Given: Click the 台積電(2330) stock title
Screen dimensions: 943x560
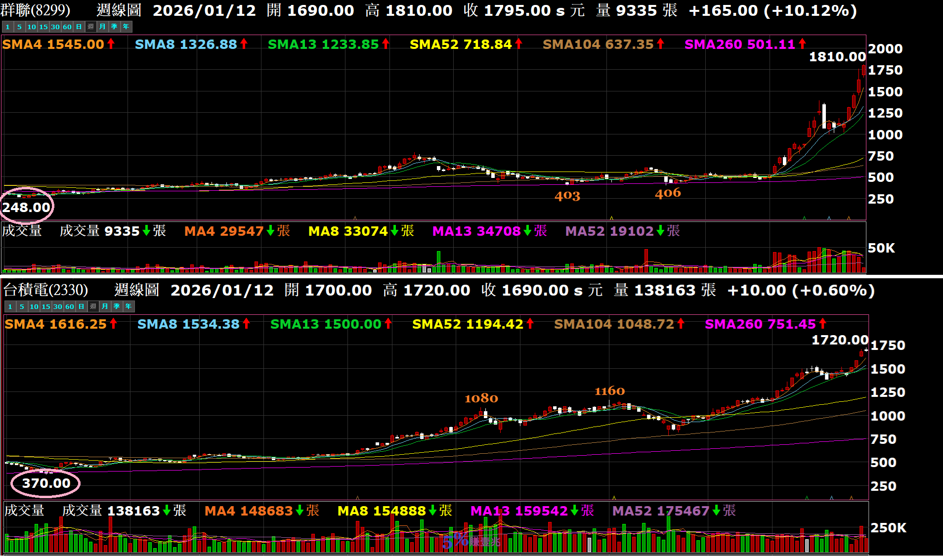Looking at the screenshot, I should pyautogui.click(x=46, y=290).
